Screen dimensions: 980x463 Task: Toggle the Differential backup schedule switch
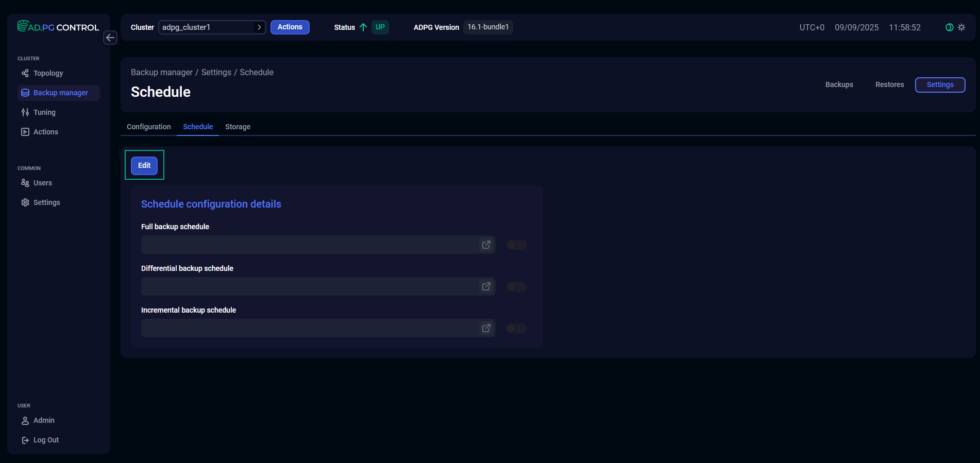pyautogui.click(x=516, y=287)
